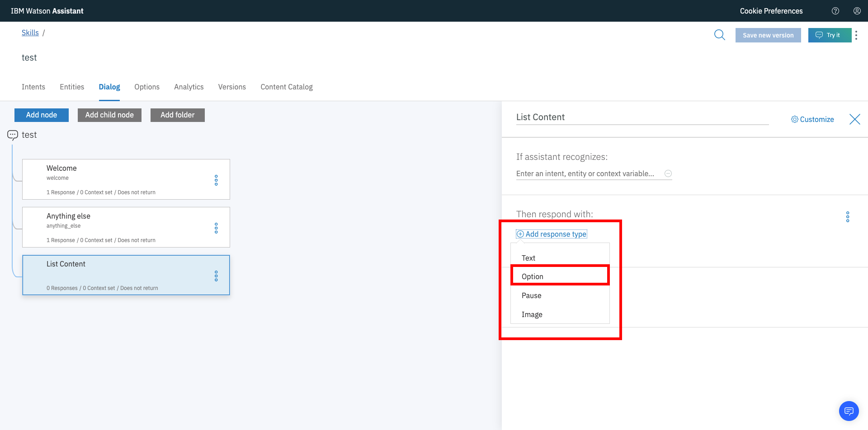Edit the List Content node name field
868x430 pixels.
[642, 117]
